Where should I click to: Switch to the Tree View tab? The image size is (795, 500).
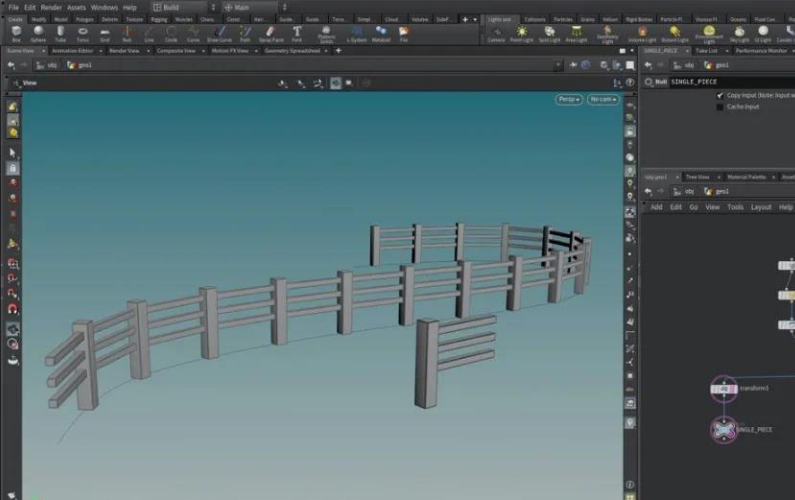point(698,177)
